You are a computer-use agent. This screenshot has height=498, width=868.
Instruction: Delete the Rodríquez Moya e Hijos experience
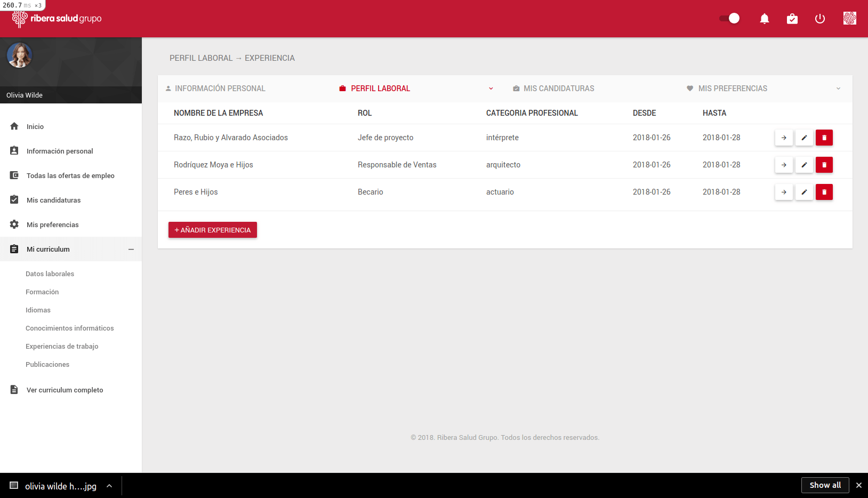tap(824, 165)
